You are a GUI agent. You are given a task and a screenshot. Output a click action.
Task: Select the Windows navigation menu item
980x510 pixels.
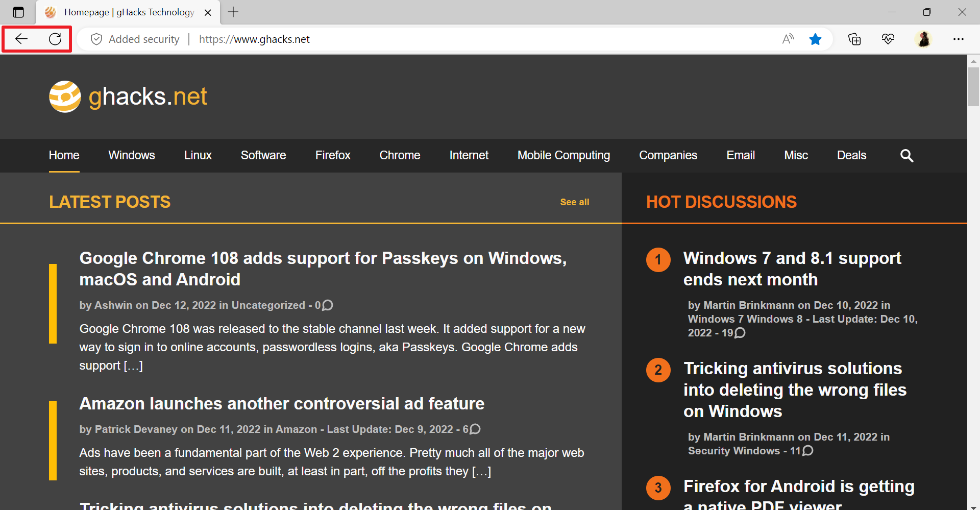pos(131,155)
